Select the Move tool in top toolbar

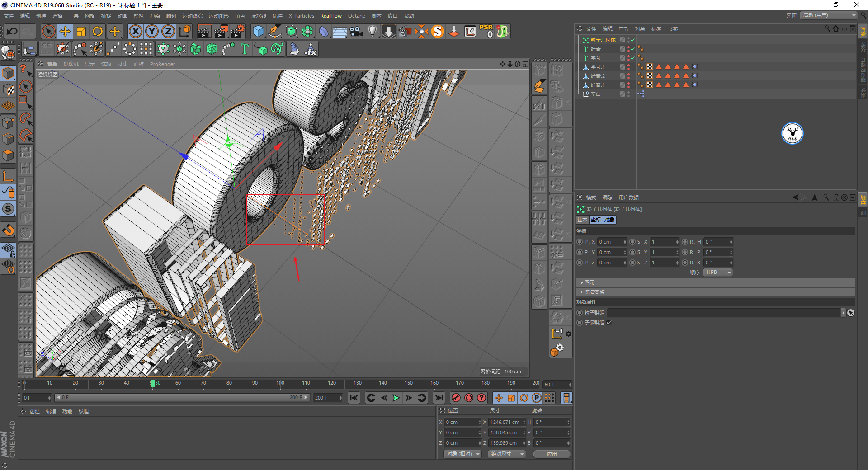(65, 31)
